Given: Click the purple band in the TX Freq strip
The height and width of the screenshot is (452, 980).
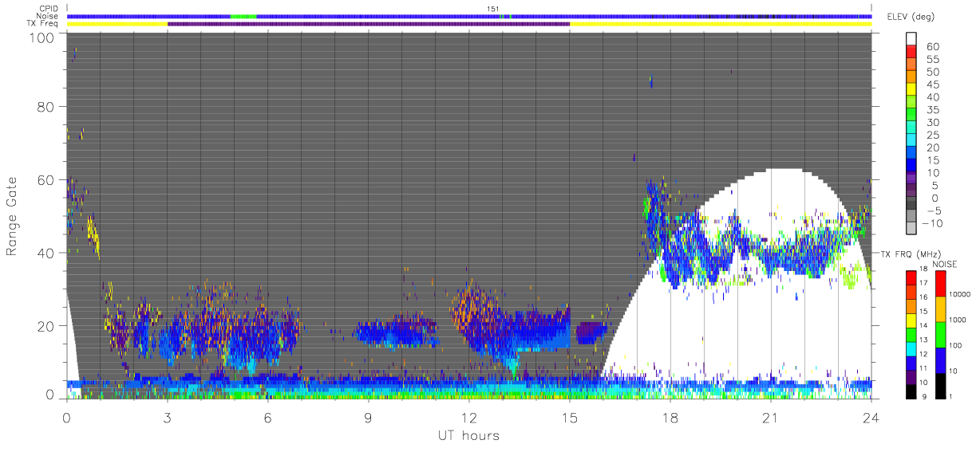Looking at the screenshot, I should [369, 23].
